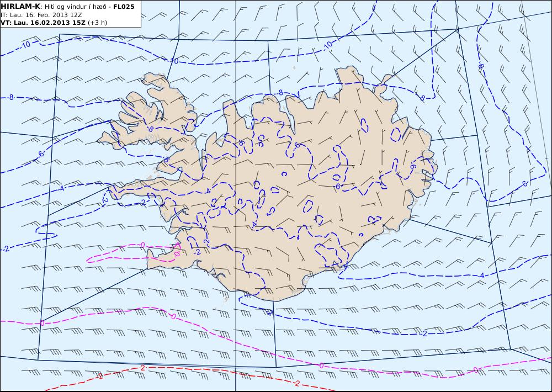Select the FL025 flight level label
Screen dimensions: 552x392
coord(124,7)
